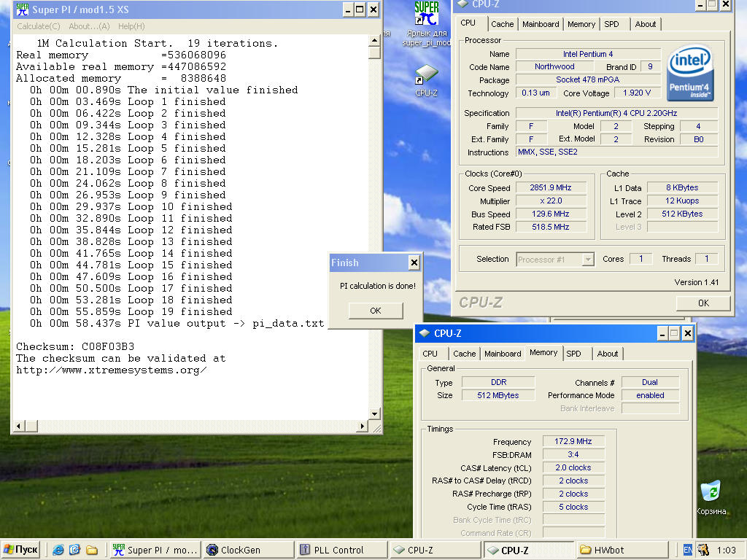The height and width of the screenshot is (560, 747).
Task: Select Cache tab in top CPU-Z window
Action: point(502,24)
